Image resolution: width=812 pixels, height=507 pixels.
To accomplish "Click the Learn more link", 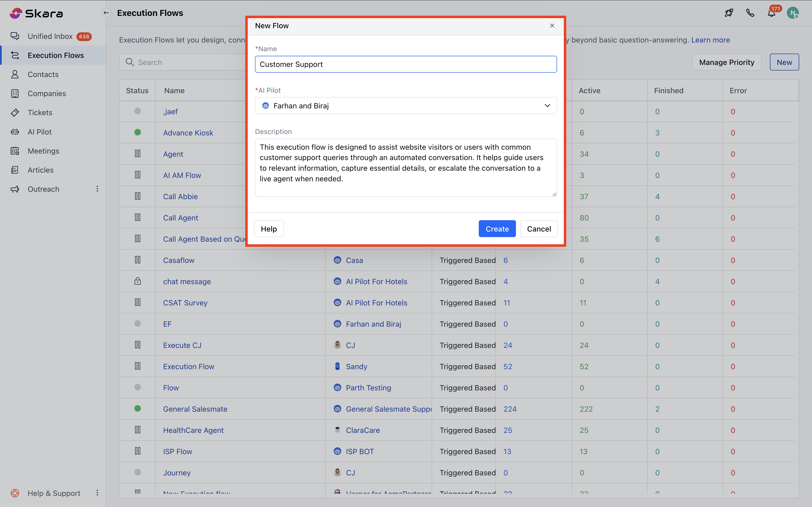I will [710, 40].
